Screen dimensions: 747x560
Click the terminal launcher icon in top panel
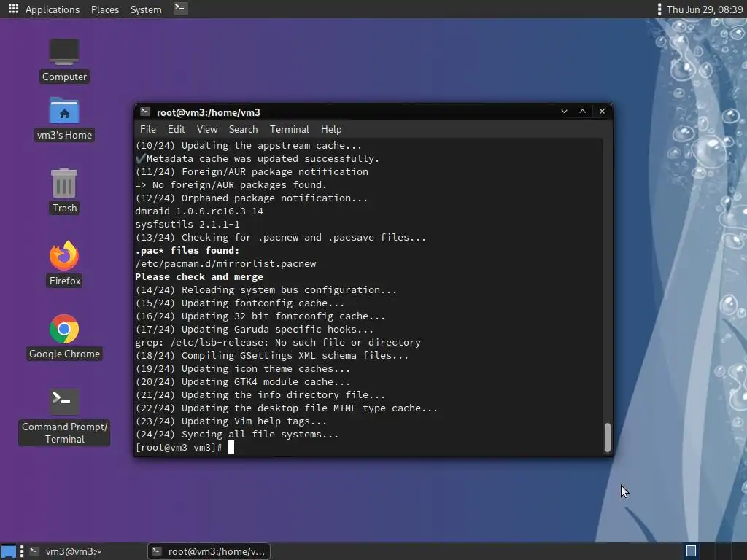[180, 9]
